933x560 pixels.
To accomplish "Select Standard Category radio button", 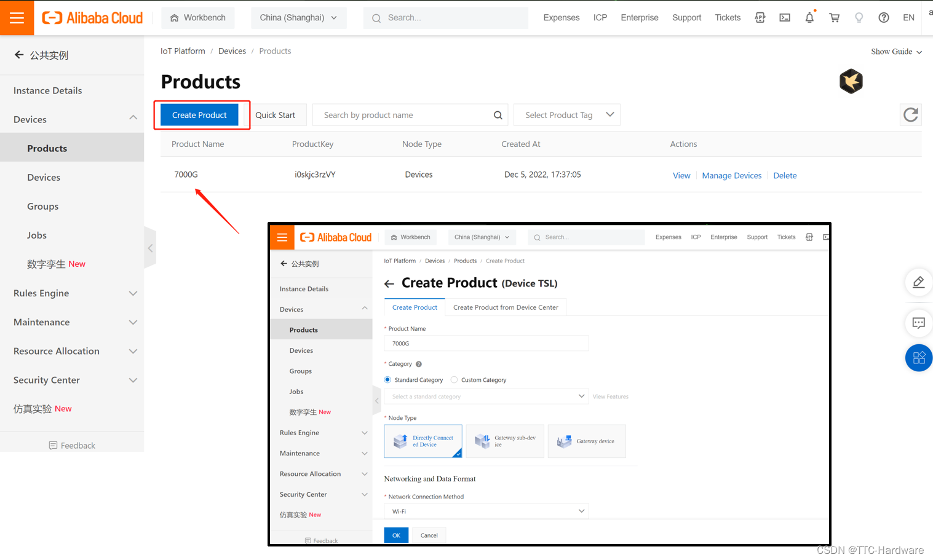I will pos(387,380).
